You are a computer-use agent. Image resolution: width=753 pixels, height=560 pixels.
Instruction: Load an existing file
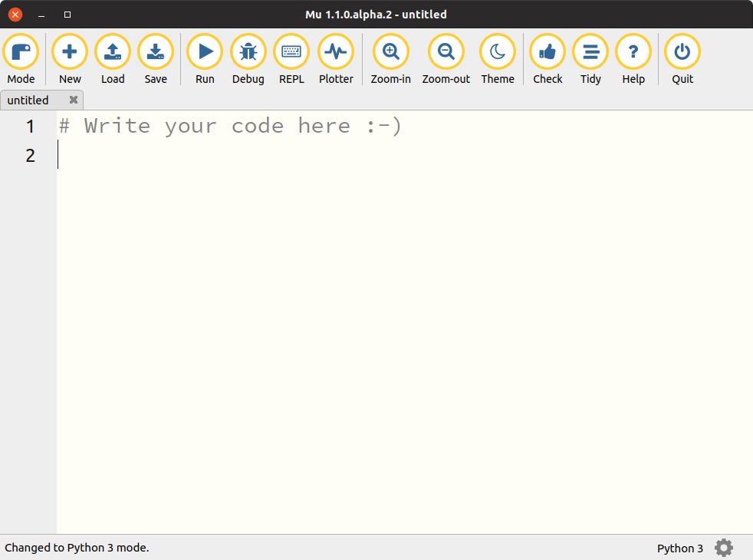pyautogui.click(x=113, y=59)
